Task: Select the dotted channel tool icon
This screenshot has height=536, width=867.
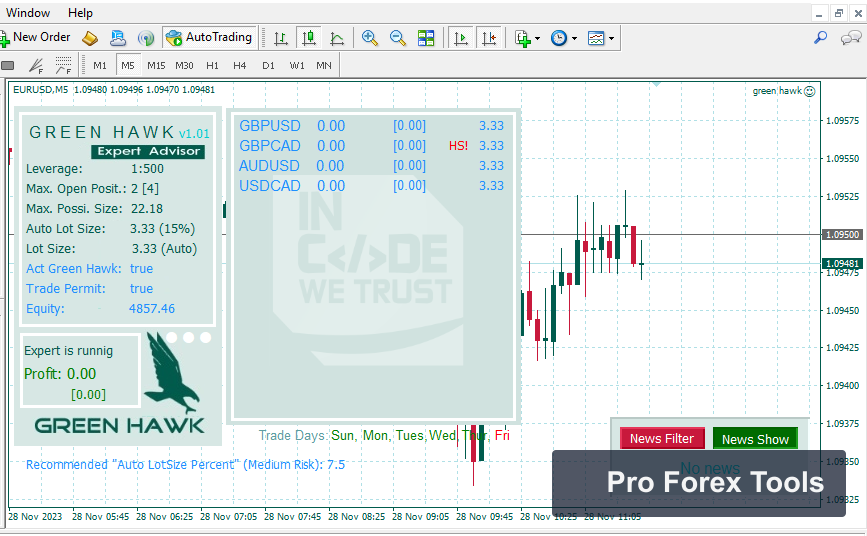Action: [x=64, y=65]
